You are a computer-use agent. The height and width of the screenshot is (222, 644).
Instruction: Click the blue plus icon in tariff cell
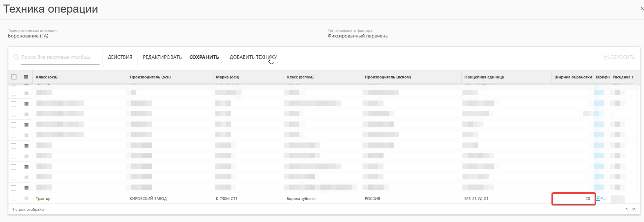[x=598, y=199]
